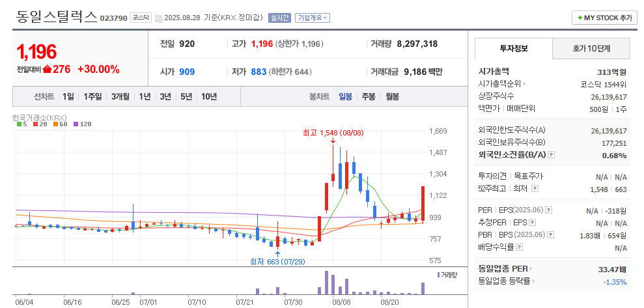Image resolution: width=644 pixels, height=308 pixels.
Task: Click the 외국인보유주식수 177,251 value
Action: [x=615, y=143]
